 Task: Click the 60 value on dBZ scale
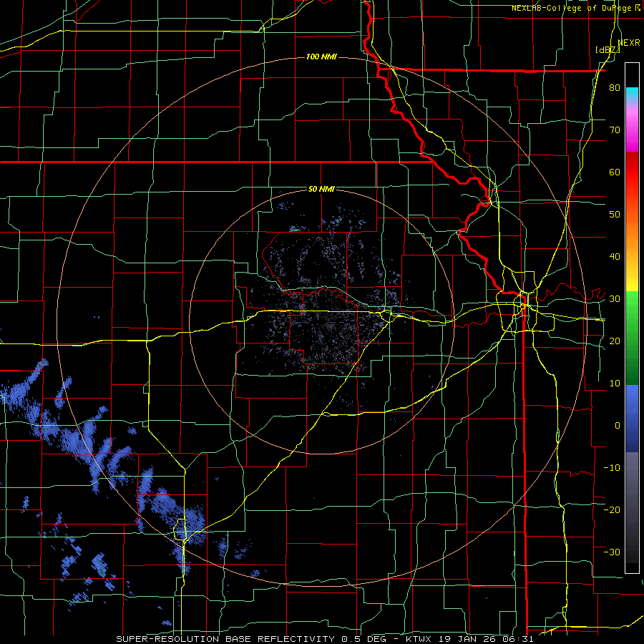point(615,172)
